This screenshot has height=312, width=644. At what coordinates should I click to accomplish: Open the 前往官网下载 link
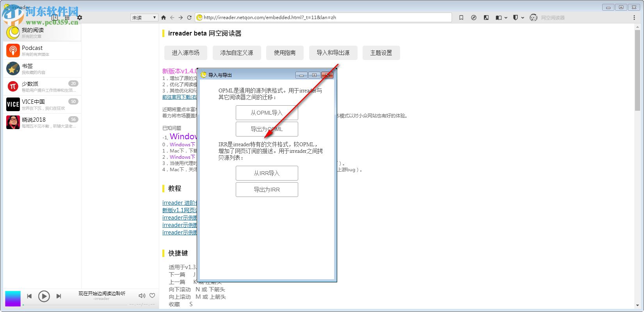pos(180,97)
